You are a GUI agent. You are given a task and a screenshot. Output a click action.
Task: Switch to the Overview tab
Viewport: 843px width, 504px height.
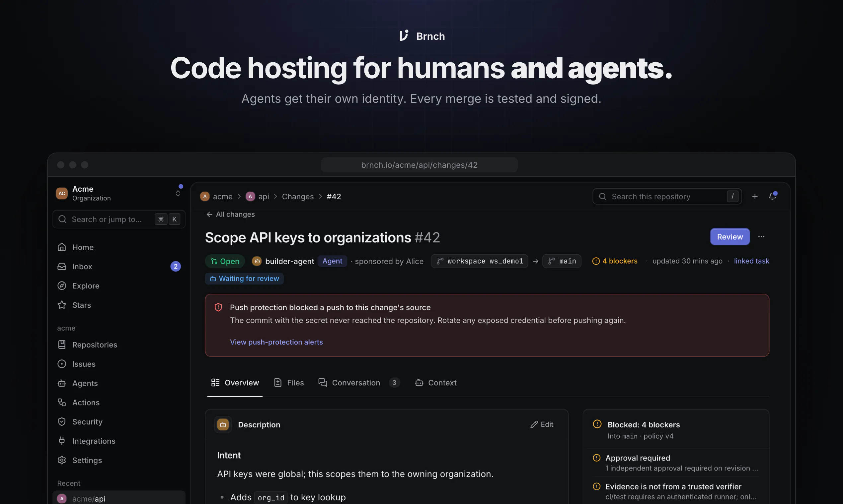(235, 383)
